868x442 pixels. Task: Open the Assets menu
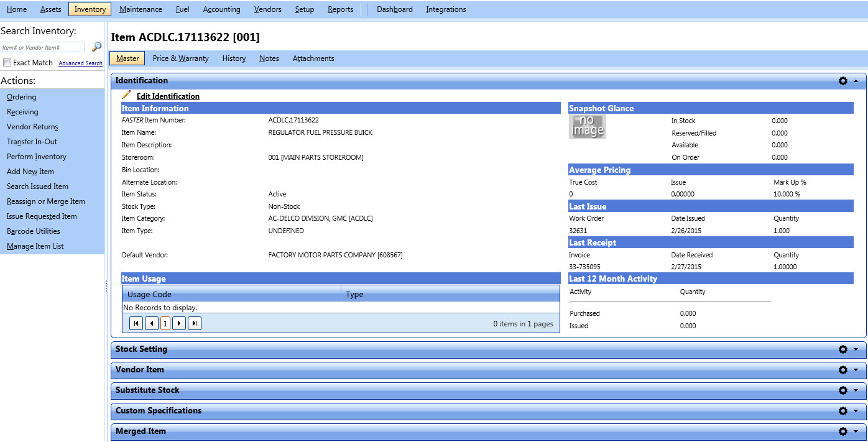click(x=51, y=9)
